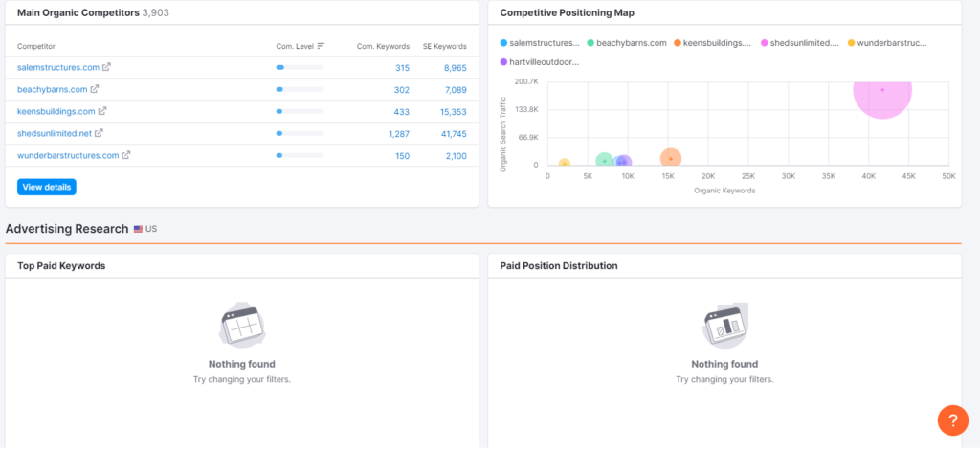Click SE keywords value 8,965
This screenshot has width=980, height=452.
coord(456,68)
